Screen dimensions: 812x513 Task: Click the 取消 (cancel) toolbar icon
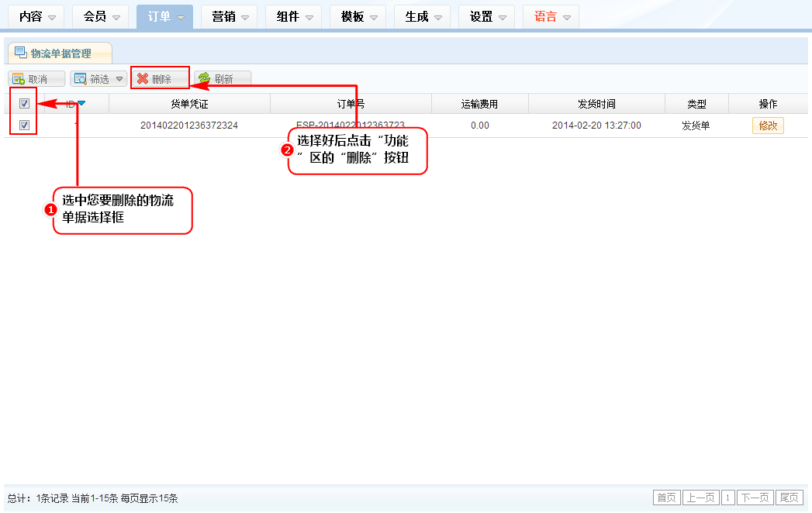pos(18,79)
